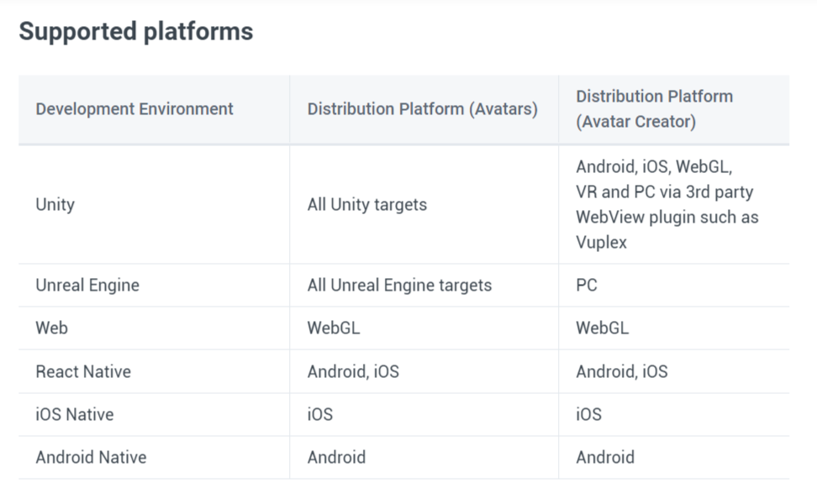
Task: Click the Distribution Platform (Avatar Creator) header
Action: click(655, 109)
